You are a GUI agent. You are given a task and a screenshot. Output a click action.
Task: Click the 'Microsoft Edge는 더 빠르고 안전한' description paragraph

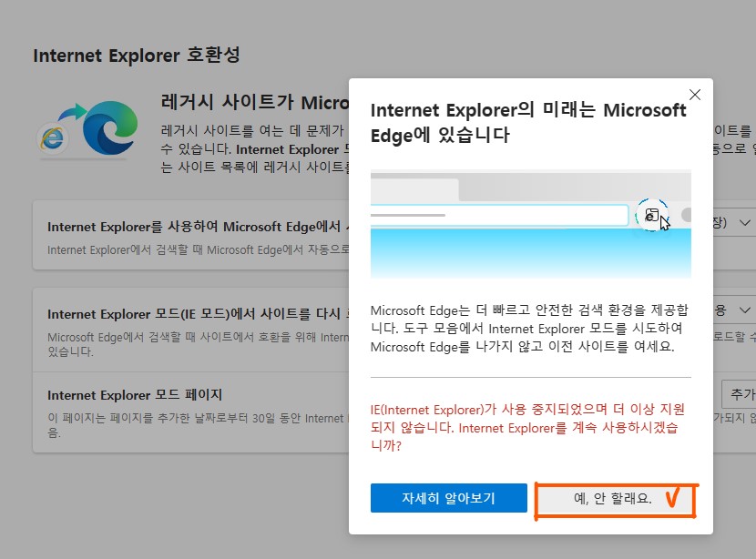(529, 328)
